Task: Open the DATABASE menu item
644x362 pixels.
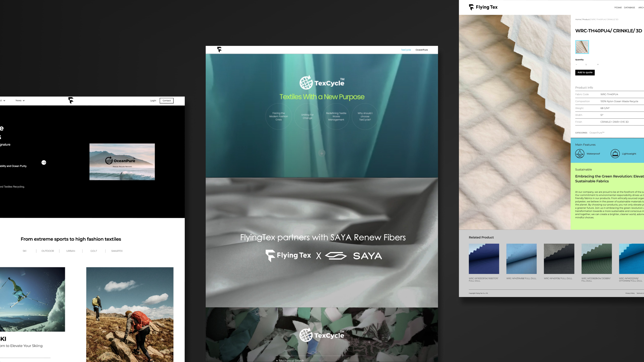Action: point(629,7)
